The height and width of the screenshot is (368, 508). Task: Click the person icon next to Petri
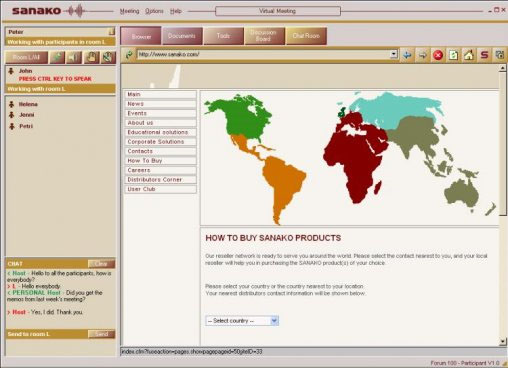click(x=12, y=126)
